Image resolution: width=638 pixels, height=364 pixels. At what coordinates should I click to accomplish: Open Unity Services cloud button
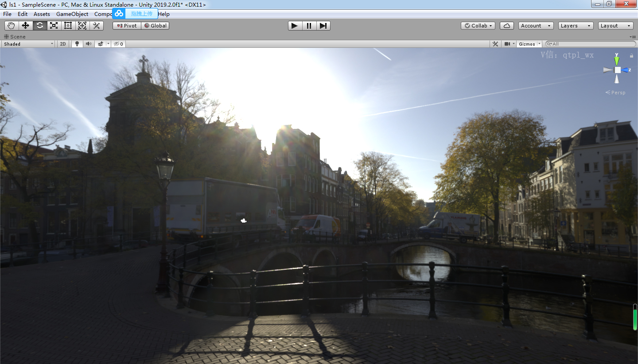click(507, 26)
